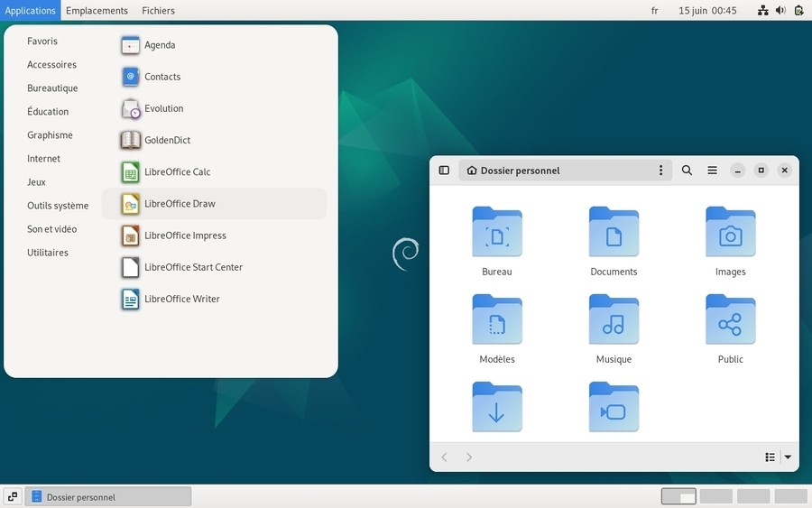Open LibreOffice Start Center
The image size is (812, 508).
[214, 267]
